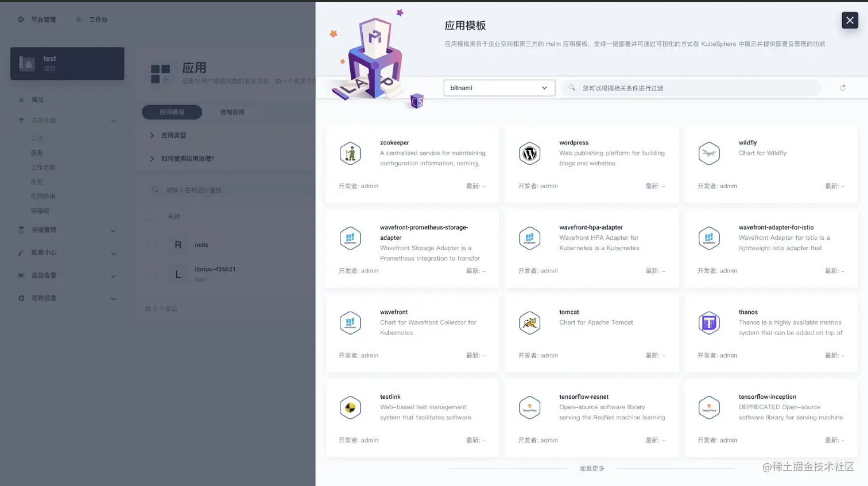Viewport: 868px width, 486px height.
Task: Click the testlink app icon
Action: pos(350,408)
